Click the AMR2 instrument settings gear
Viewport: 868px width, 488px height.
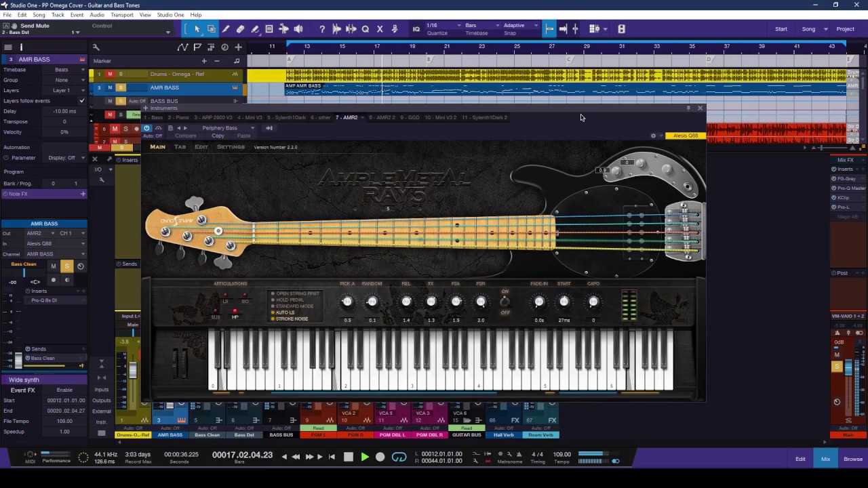pos(653,136)
